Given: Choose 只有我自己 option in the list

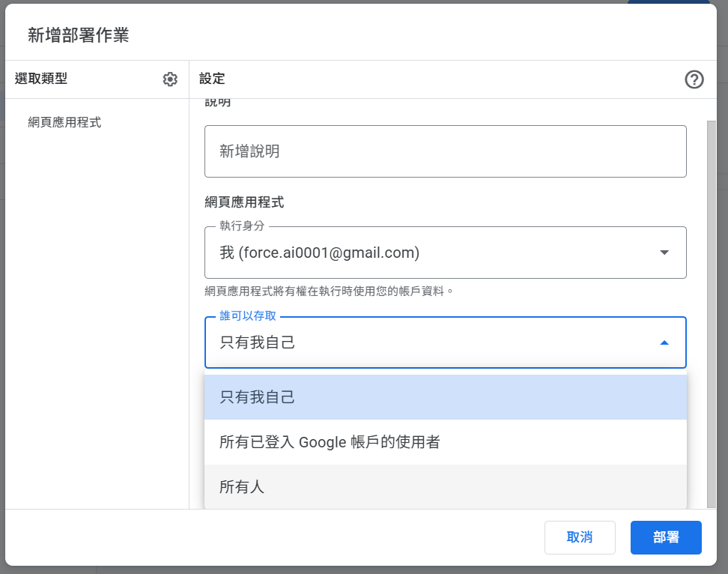Looking at the screenshot, I should point(445,397).
